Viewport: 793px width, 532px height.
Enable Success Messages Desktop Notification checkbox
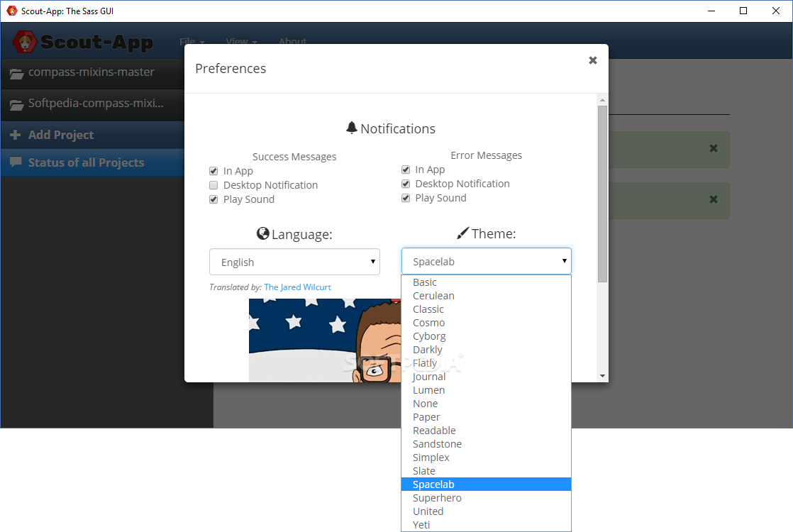pos(213,185)
